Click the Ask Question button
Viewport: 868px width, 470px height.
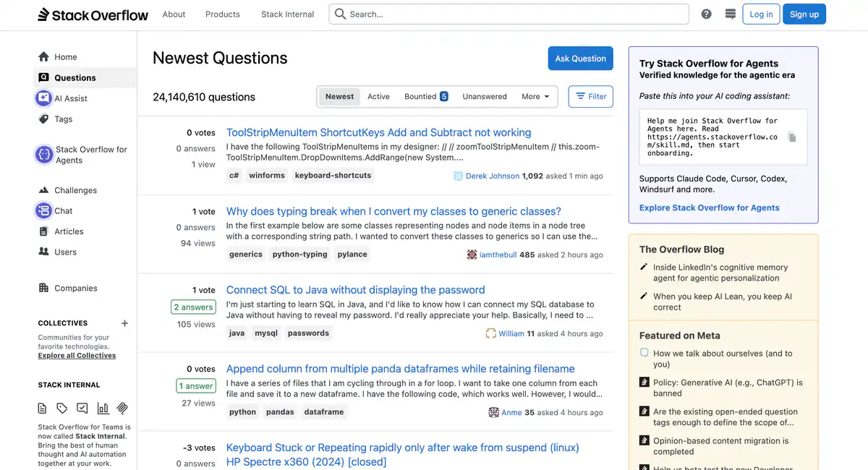[x=580, y=59]
